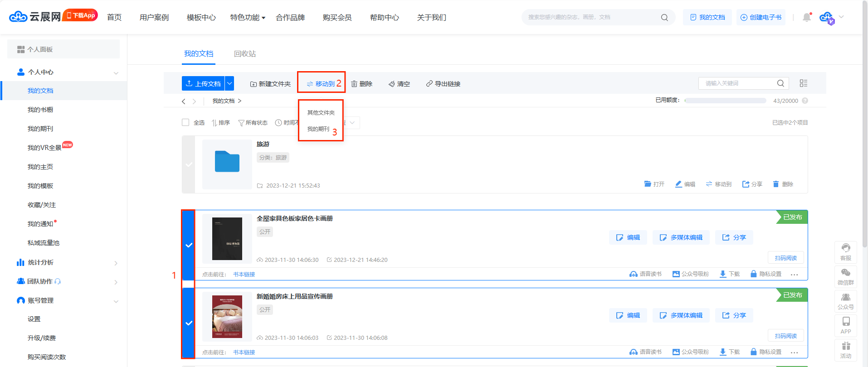The width and height of the screenshot is (868, 367).
Task: Click the delete trash icon in toolbar
Action: [x=354, y=84]
